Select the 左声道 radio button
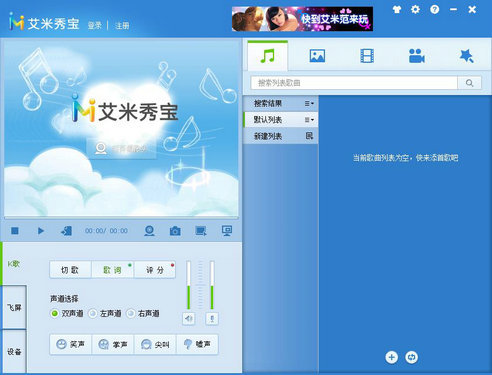492x375 pixels. pos(93,313)
